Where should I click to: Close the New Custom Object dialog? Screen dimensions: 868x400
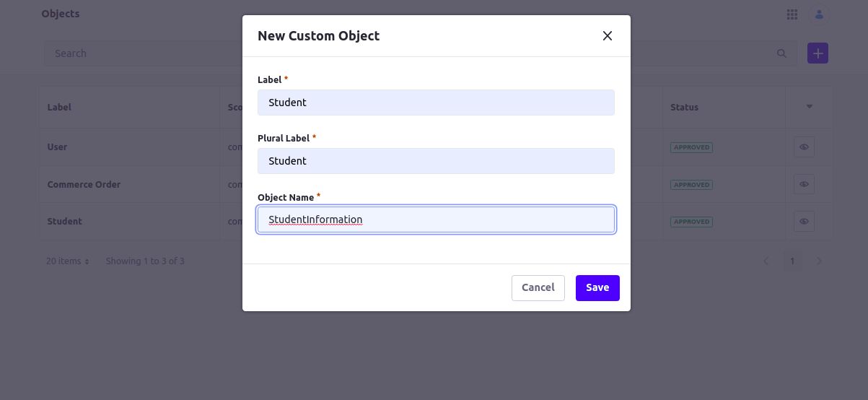pyautogui.click(x=608, y=35)
